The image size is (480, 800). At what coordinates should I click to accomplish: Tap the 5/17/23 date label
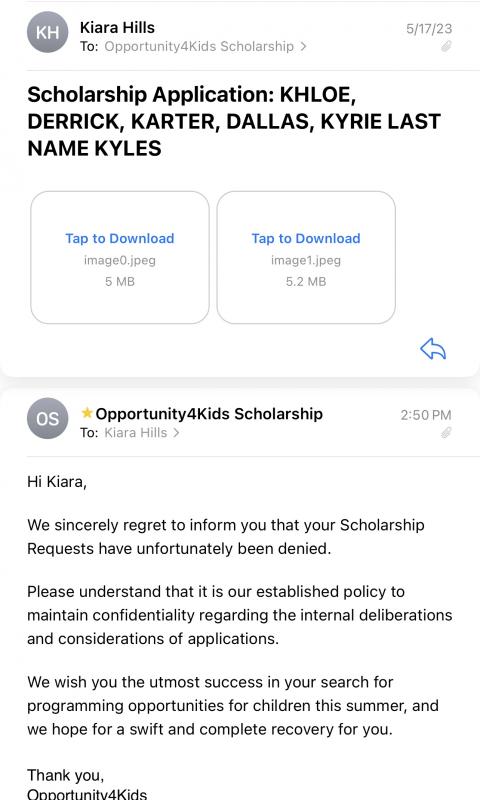(429, 29)
